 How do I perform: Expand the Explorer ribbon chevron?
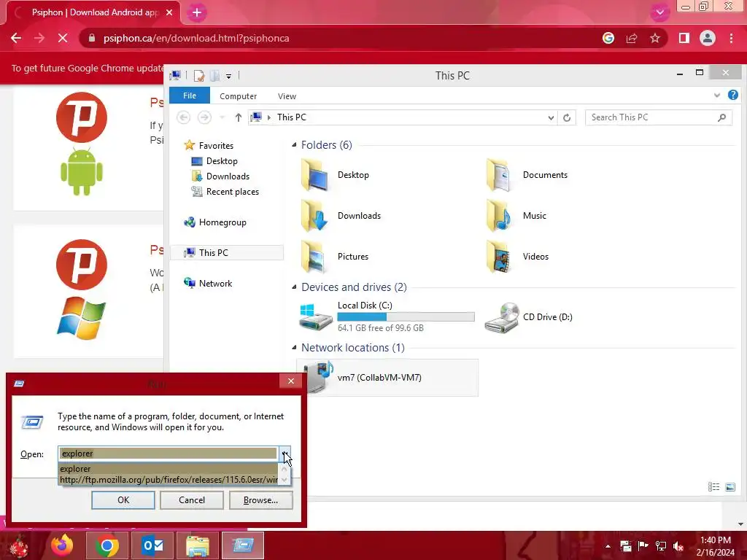coord(717,96)
